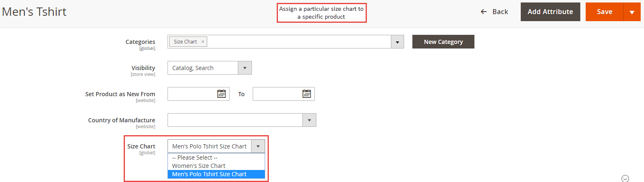This screenshot has width=644, height=182.
Task: Click the Save button
Action: tap(604, 12)
